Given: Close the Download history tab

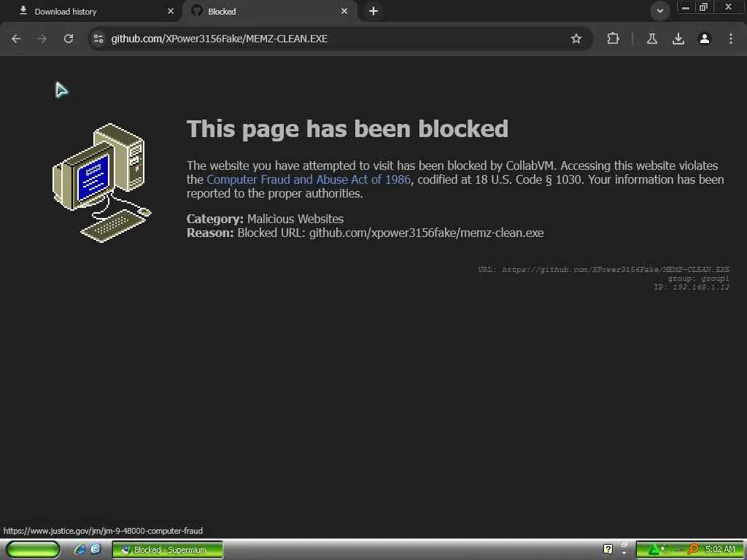Looking at the screenshot, I should click(171, 11).
